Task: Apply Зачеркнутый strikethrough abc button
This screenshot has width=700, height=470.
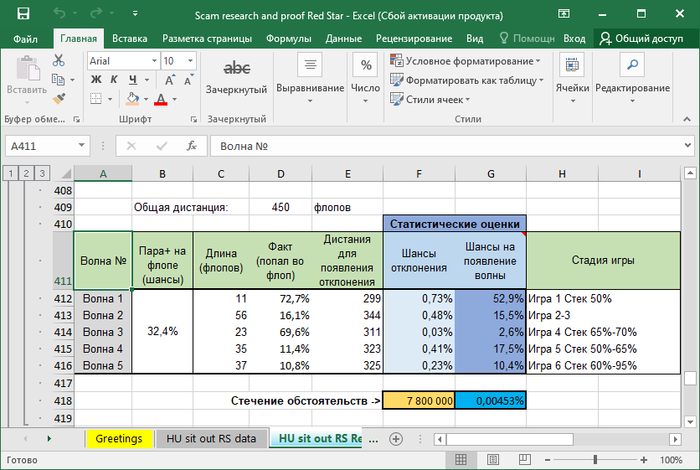Action: point(237,76)
